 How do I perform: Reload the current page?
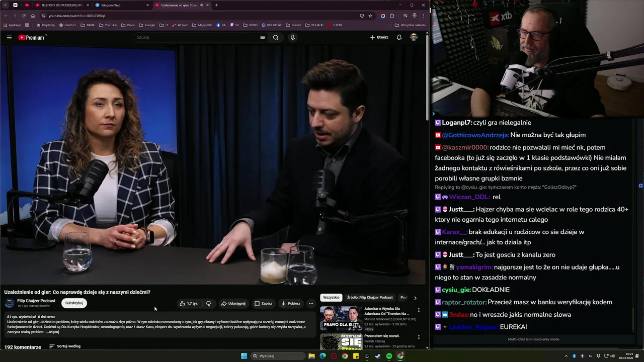tap(24, 16)
